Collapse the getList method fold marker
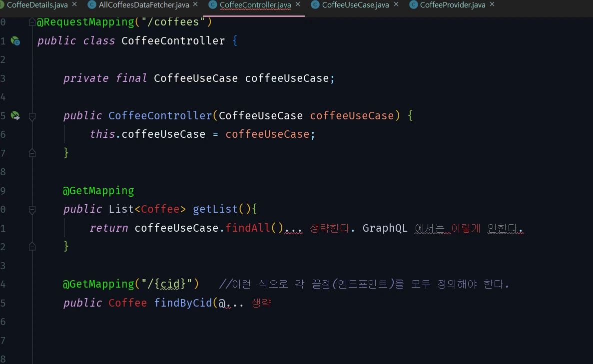This screenshot has width=593, height=364. click(32, 210)
